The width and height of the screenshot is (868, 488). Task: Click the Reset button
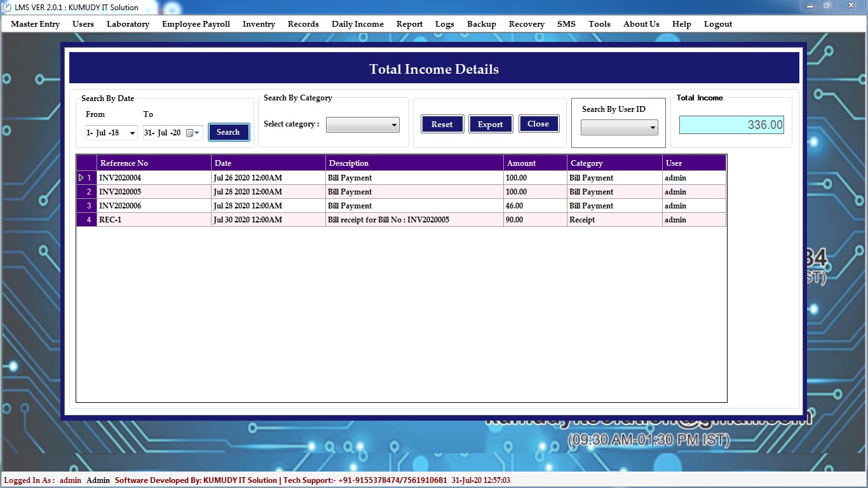tap(442, 125)
